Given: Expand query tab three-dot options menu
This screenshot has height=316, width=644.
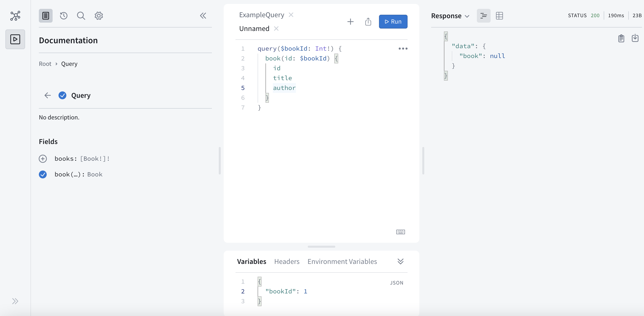Looking at the screenshot, I should tap(403, 49).
